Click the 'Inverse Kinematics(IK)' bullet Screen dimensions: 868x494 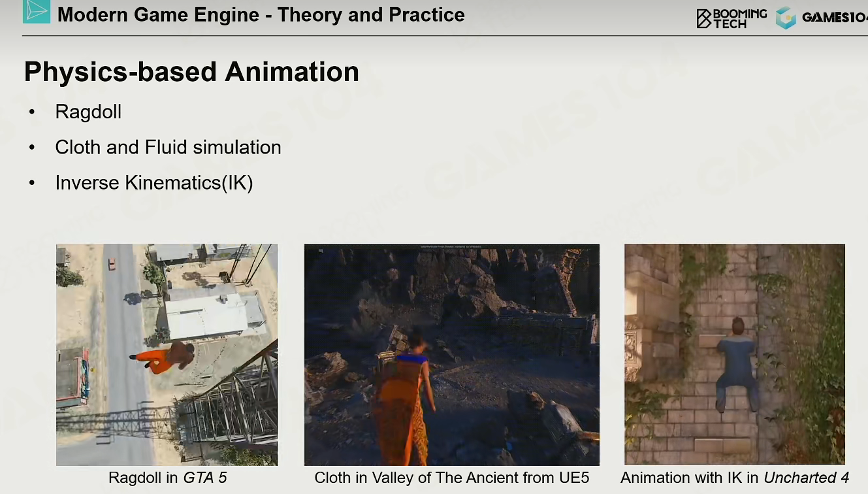[154, 182]
